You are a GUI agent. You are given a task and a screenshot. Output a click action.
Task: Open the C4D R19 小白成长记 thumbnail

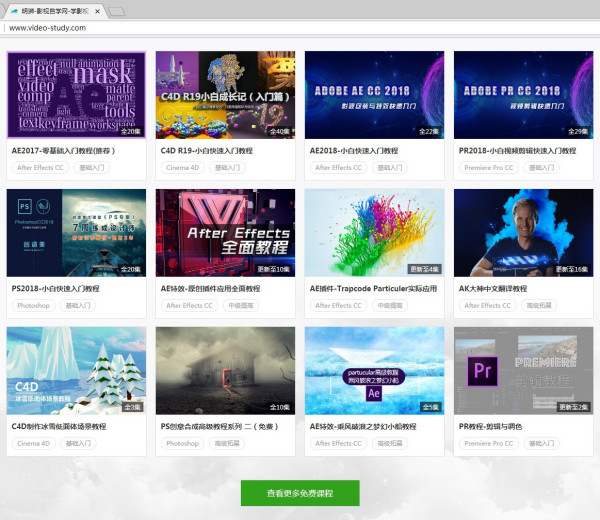pos(225,95)
